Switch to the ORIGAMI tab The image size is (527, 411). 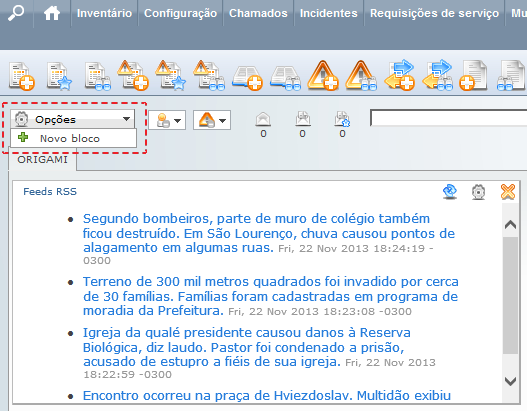[x=43, y=160]
